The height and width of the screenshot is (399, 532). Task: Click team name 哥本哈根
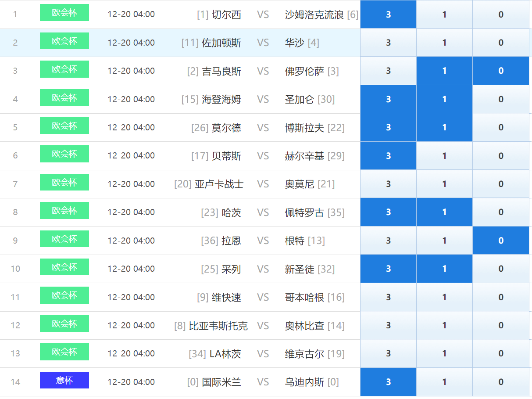(305, 297)
